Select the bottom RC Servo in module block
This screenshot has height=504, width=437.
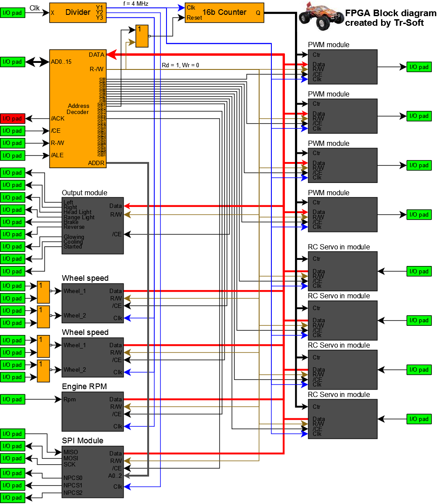pyautogui.click(x=342, y=419)
